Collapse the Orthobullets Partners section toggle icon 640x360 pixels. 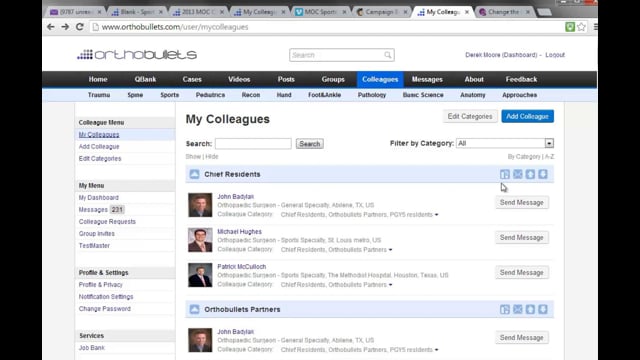(x=194, y=309)
